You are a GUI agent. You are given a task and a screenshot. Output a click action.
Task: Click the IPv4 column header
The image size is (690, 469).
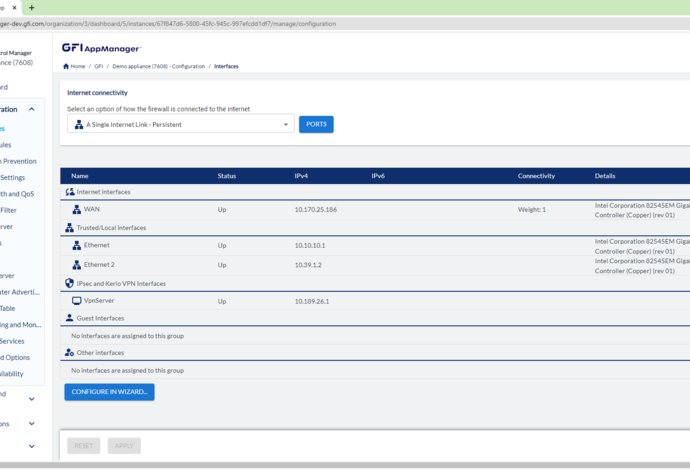pyautogui.click(x=301, y=176)
